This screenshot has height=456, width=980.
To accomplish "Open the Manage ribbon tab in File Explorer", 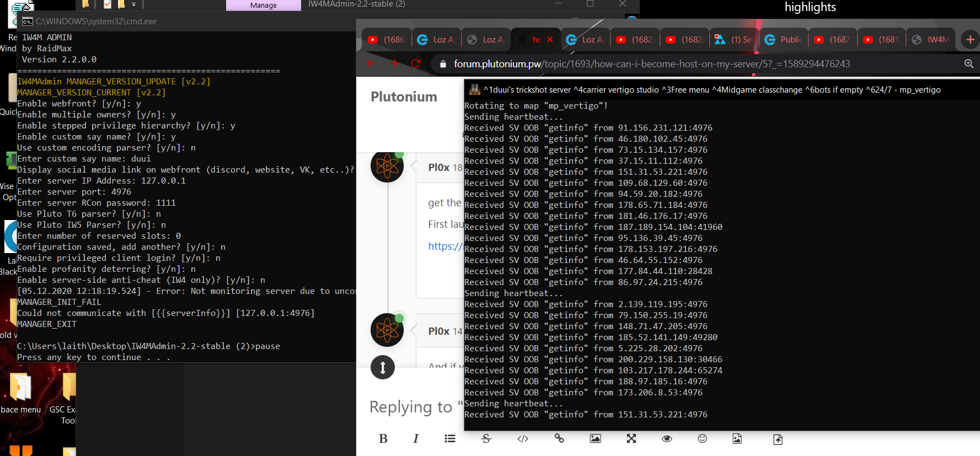I will pos(264,5).
